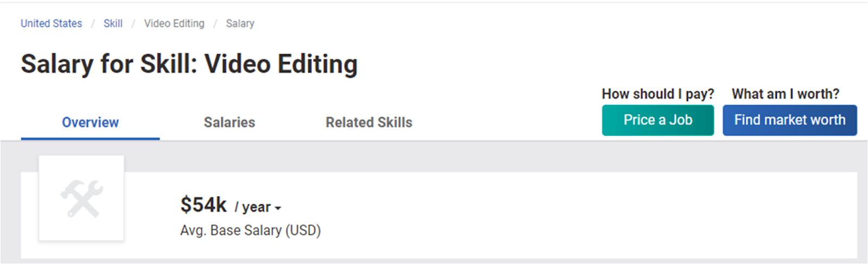Image resolution: width=868 pixels, height=264 pixels.
Task: Click the Find market worth button
Action: point(789,120)
